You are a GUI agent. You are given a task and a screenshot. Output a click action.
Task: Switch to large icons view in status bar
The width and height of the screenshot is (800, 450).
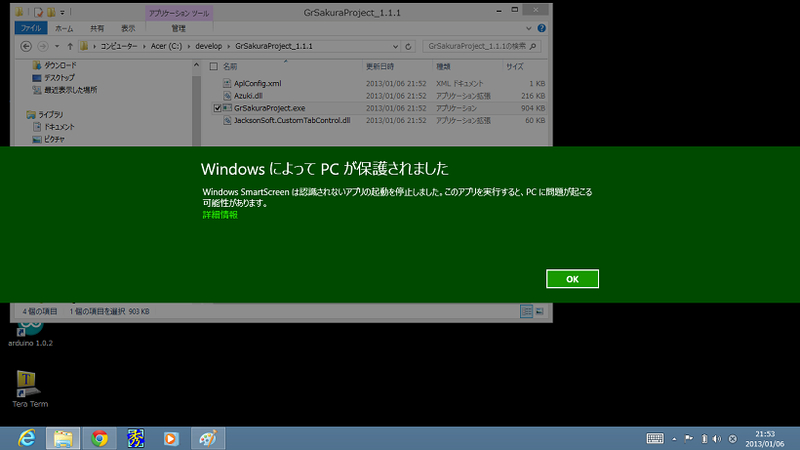click(539, 311)
